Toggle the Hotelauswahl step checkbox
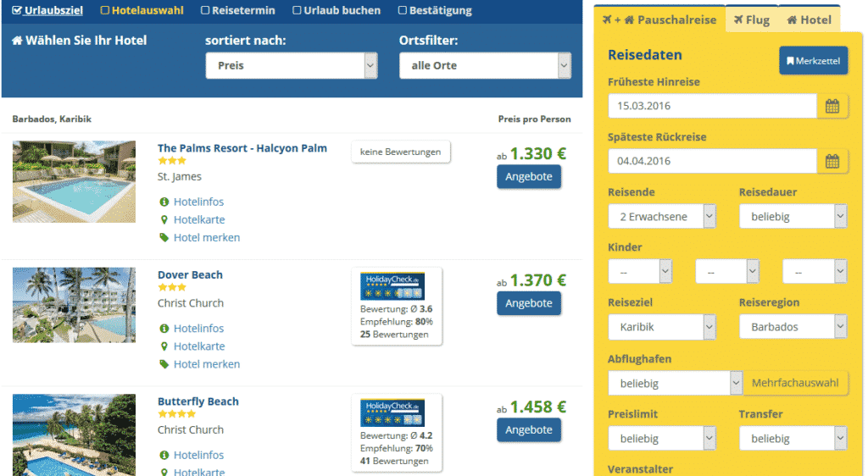Image resolution: width=868 pixels, height=476 pixels. click(104, 10)
